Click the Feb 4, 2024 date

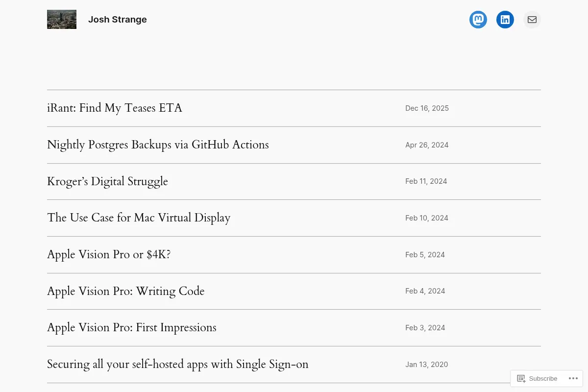425,291
